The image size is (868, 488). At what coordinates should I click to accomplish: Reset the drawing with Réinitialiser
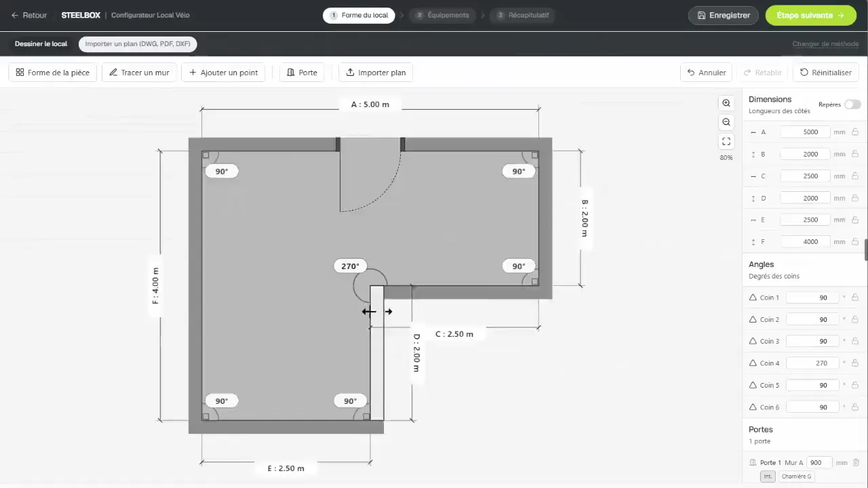click(x=825, y=73)
